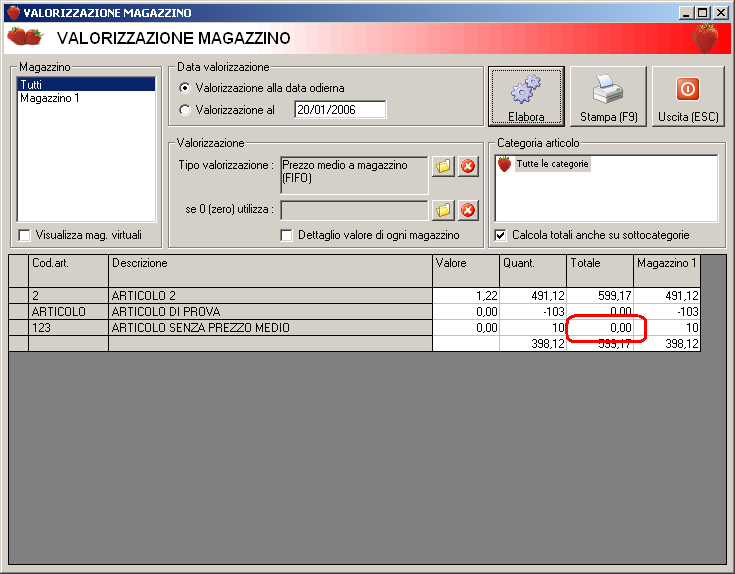This screenshot has height=574, width=735.
Task: Select 'ARTICOLO 2' description cell
Action: tap(270, 296)
